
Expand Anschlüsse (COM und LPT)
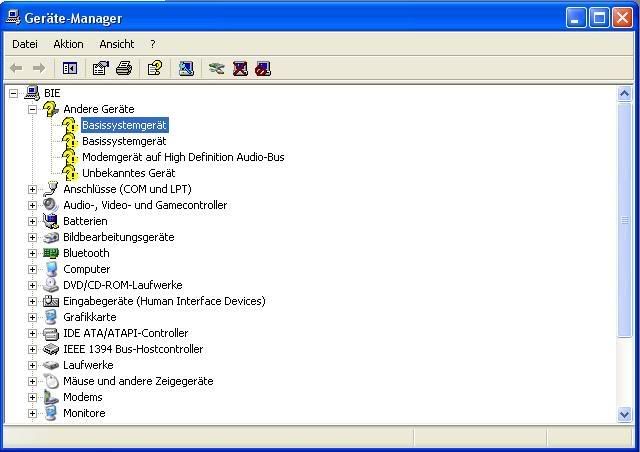32,189
